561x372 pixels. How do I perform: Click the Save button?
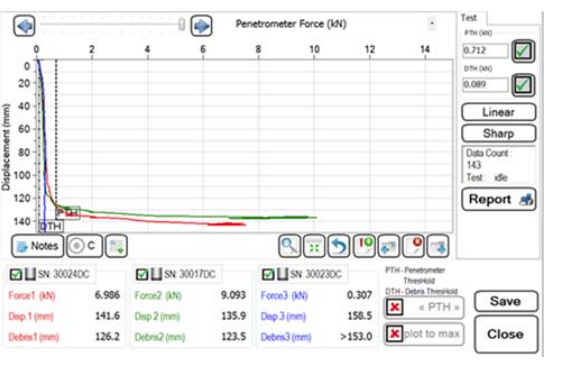(506, 301)
